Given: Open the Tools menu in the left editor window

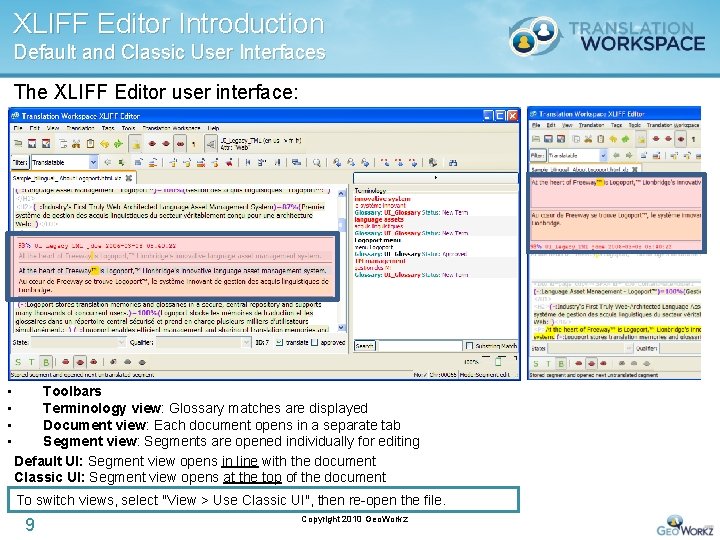Looking at the screenshot, I should pos(129,128).
